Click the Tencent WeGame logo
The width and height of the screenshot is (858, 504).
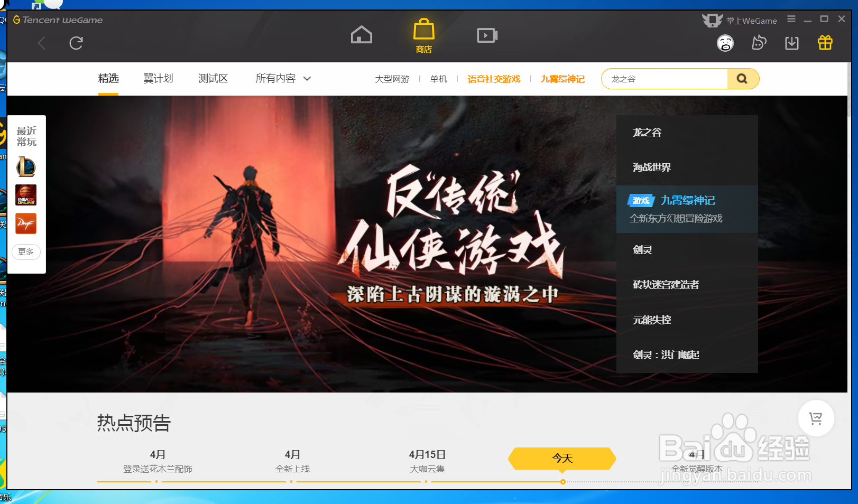[58, 20]
